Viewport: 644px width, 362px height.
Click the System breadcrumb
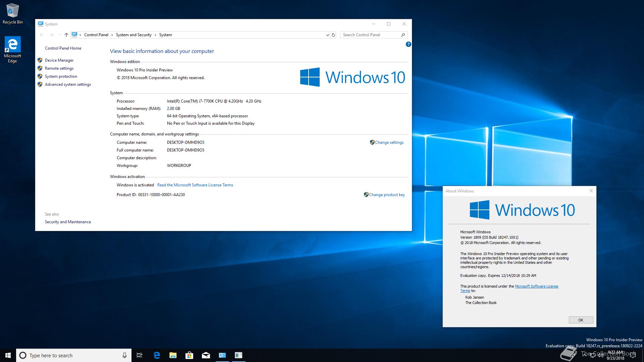point(166,35)
